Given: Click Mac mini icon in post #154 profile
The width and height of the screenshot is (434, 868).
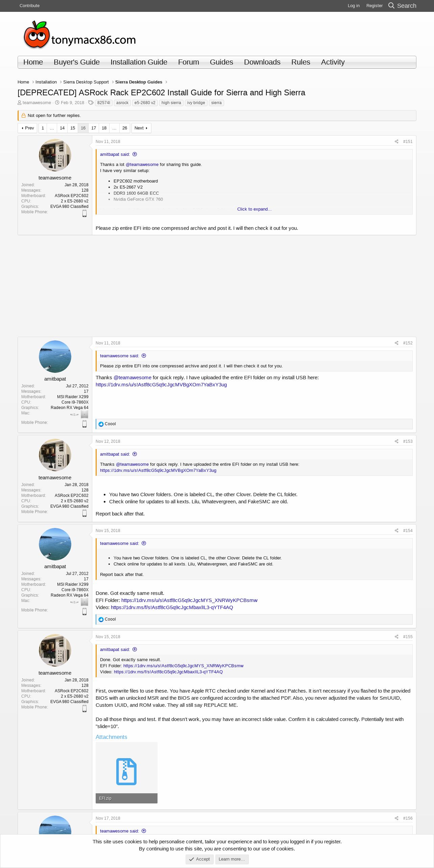Looking at the screenshot, I should 74,602.
